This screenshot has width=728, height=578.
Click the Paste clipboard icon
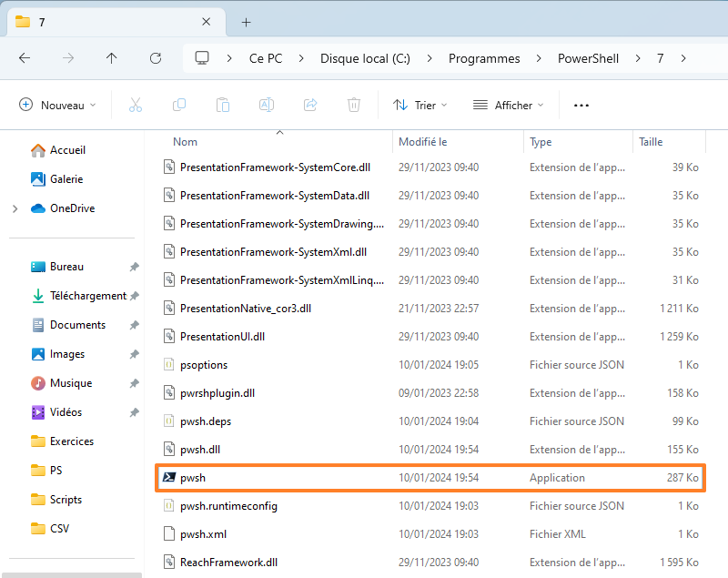[x=223, y=105]
